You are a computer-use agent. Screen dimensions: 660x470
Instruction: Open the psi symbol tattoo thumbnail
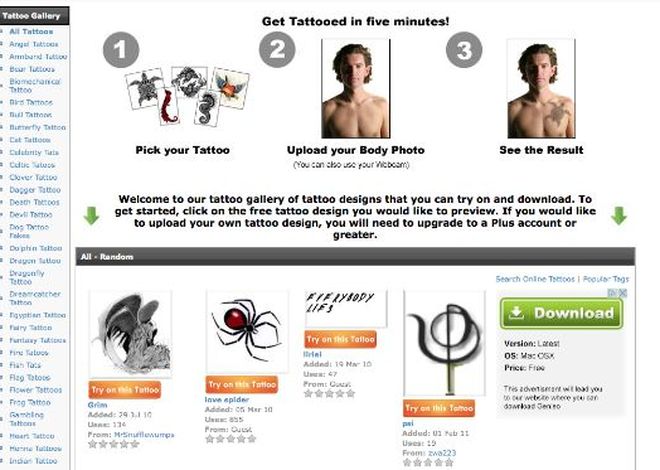pyautogui.click(x=444, y=343)
